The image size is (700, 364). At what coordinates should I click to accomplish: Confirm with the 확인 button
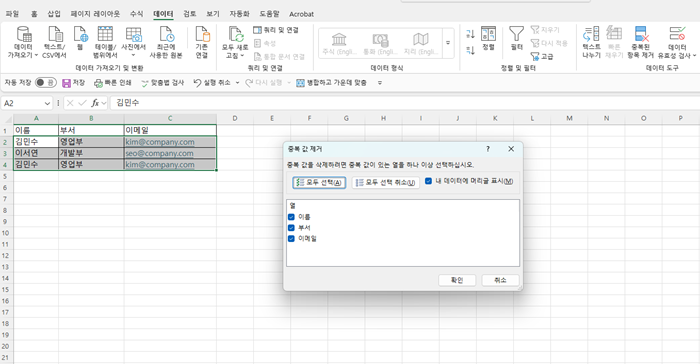[x=457, y=280]
